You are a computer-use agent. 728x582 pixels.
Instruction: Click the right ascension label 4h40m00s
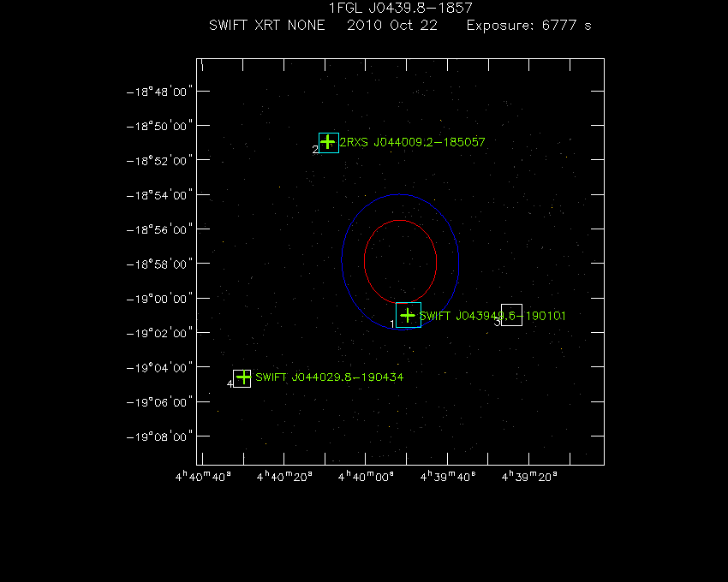tap(366, 476)
